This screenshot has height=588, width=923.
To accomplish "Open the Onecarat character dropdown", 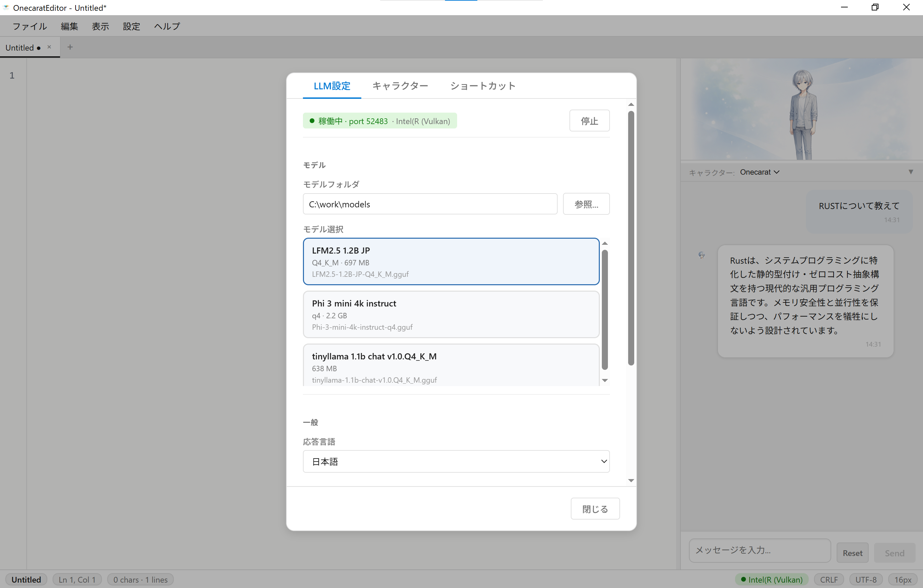I will click(x=760, y=172).
